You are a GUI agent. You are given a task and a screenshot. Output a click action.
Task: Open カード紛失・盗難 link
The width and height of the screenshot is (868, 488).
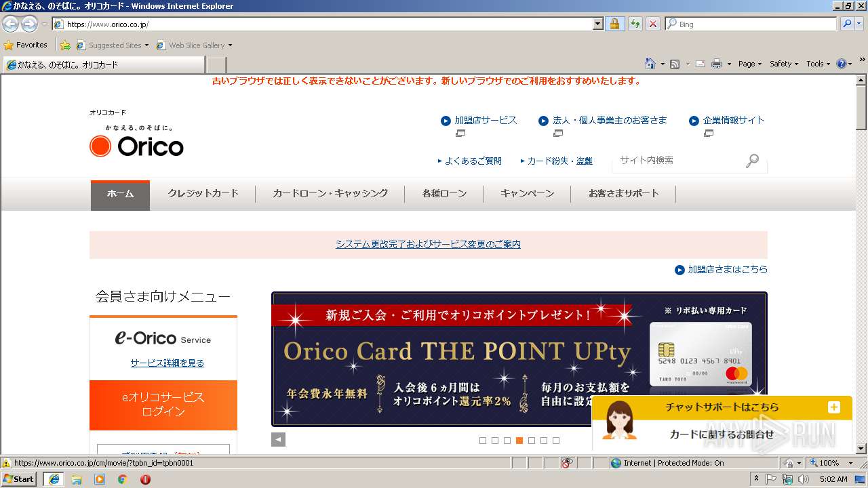point(559,161)
